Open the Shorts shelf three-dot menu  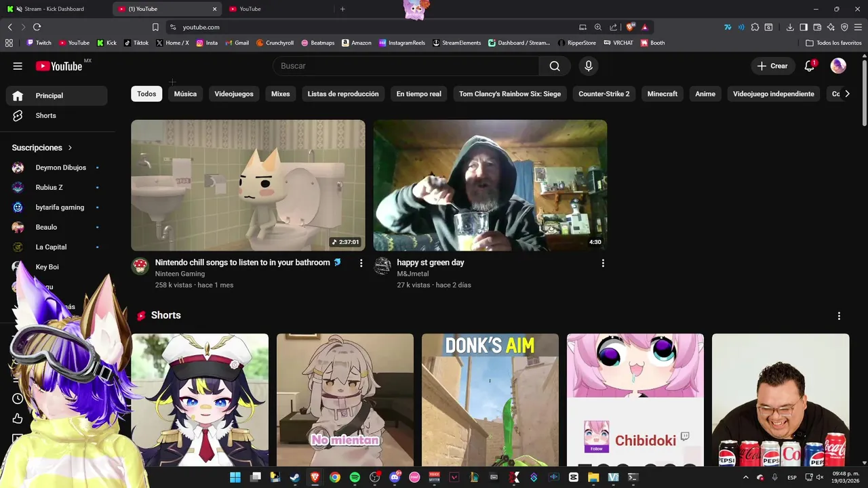pos(839,316)
